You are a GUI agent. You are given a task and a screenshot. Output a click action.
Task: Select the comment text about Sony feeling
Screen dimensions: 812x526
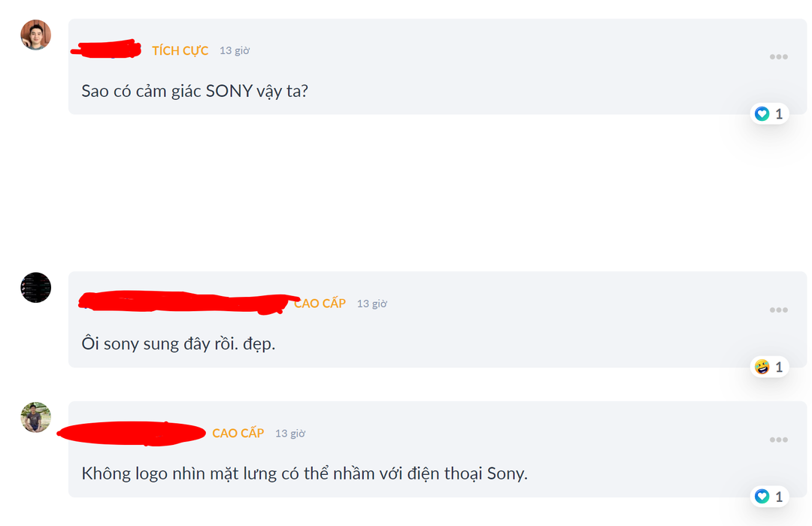coord(195,90)
